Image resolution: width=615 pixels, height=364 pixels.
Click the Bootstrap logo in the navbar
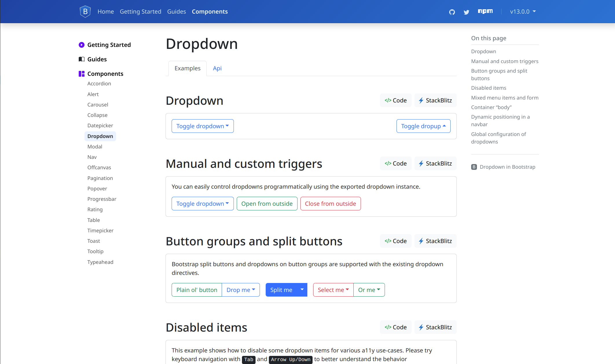(x=85, y=11)
